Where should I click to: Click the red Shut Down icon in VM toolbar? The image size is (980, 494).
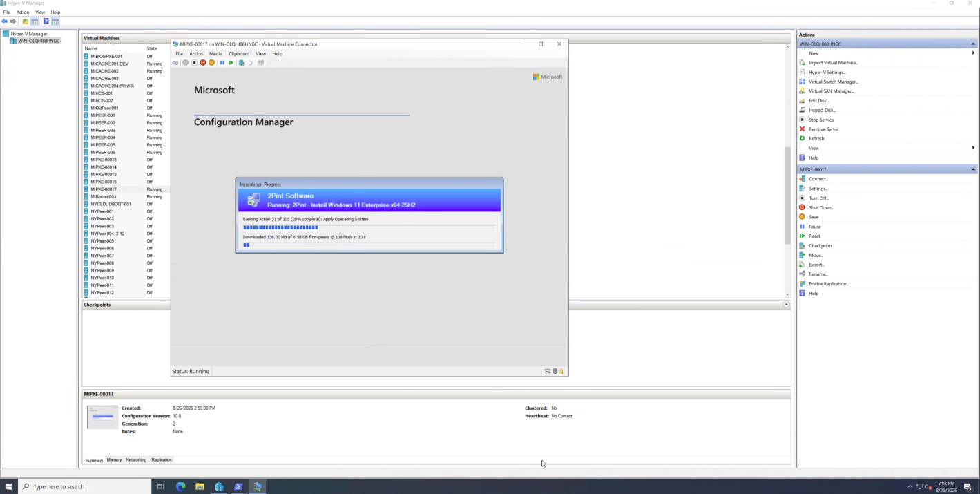pyautogui.click(x=203, y=63)
